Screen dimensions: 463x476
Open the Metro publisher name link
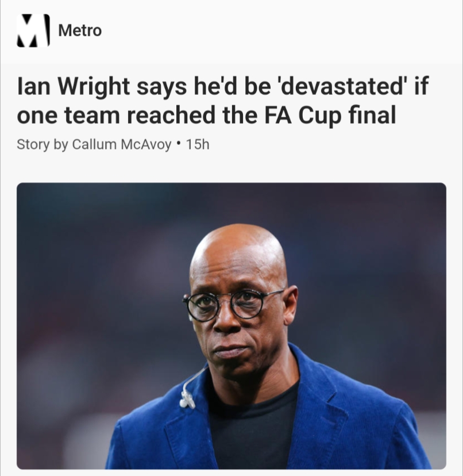pyautogui.click(x=80, y=30)
